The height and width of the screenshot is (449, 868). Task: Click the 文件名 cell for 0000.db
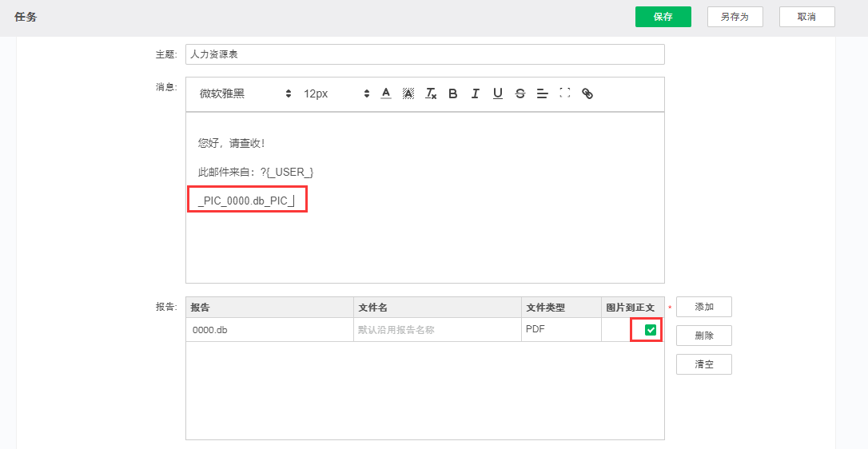437,330
